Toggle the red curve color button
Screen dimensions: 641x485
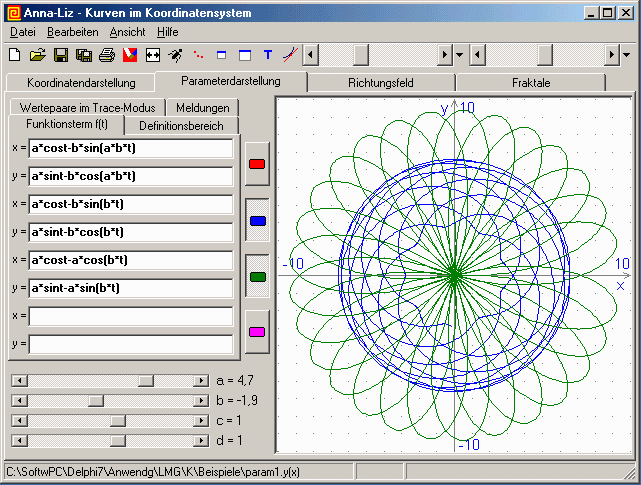click(x=257, y=165)
